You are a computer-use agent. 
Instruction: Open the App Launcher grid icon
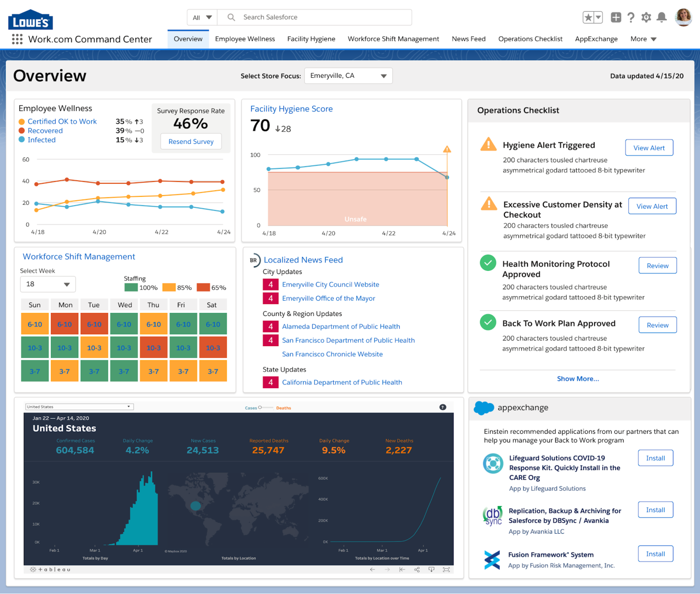(x=17, y=39)
